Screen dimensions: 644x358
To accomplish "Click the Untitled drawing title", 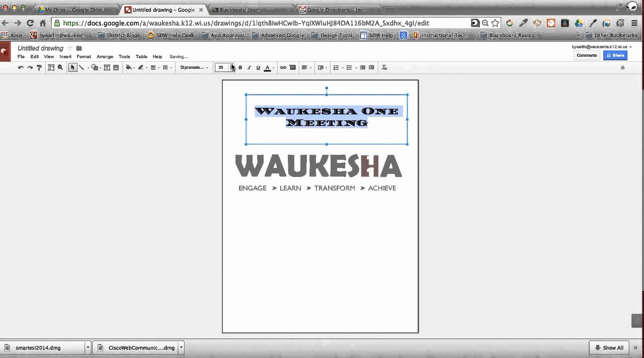I will [40, 48].
